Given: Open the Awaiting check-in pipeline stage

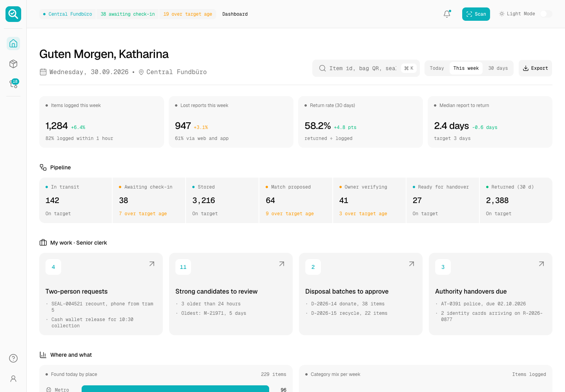Looking at the screenshot, I should tap(149, 200).
